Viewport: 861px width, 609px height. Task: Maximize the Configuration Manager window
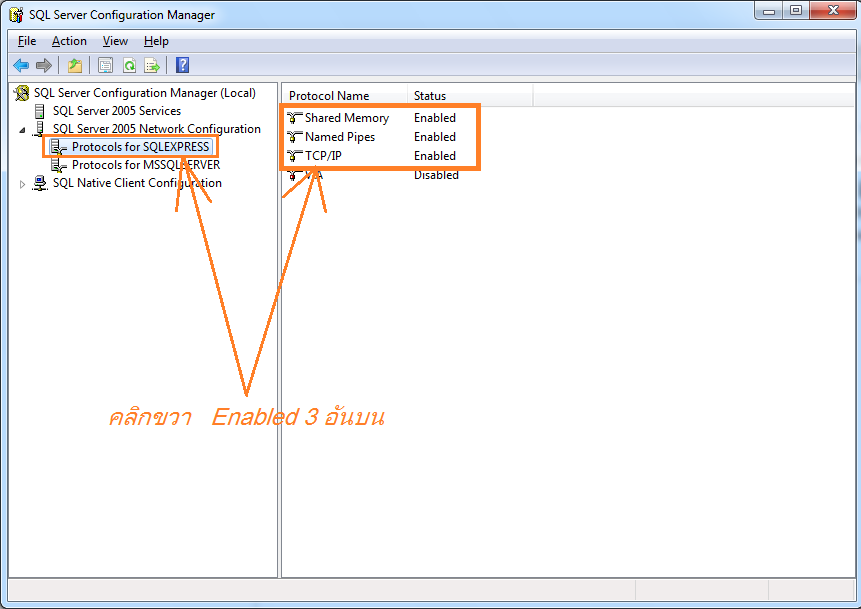(796, 11)
